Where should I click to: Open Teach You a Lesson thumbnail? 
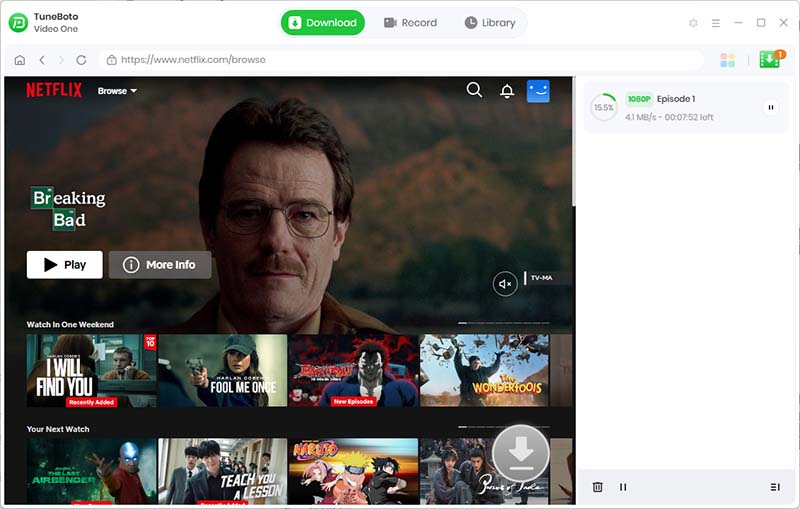point(222,471)
